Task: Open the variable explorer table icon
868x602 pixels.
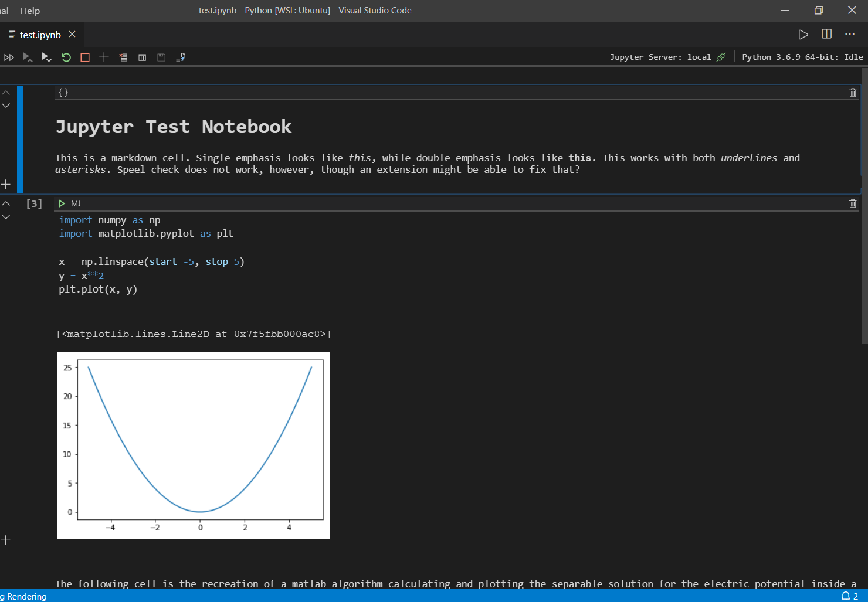Action: click(142, 57)
